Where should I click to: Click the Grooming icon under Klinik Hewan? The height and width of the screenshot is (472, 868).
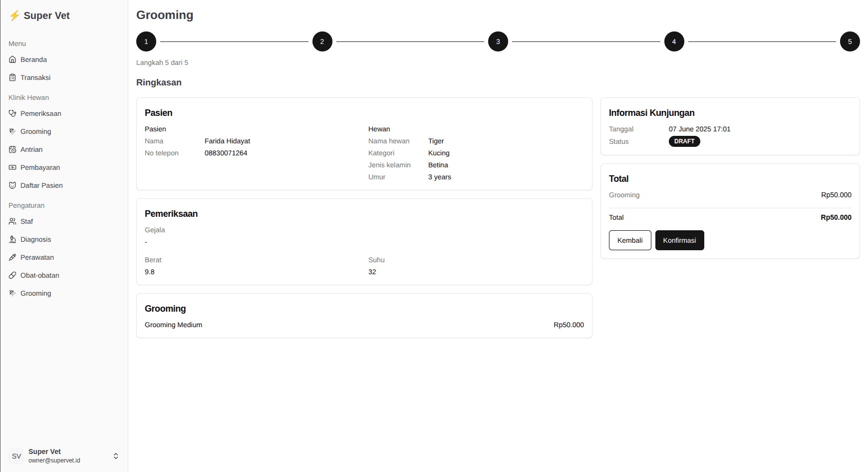tap(12, 131)
